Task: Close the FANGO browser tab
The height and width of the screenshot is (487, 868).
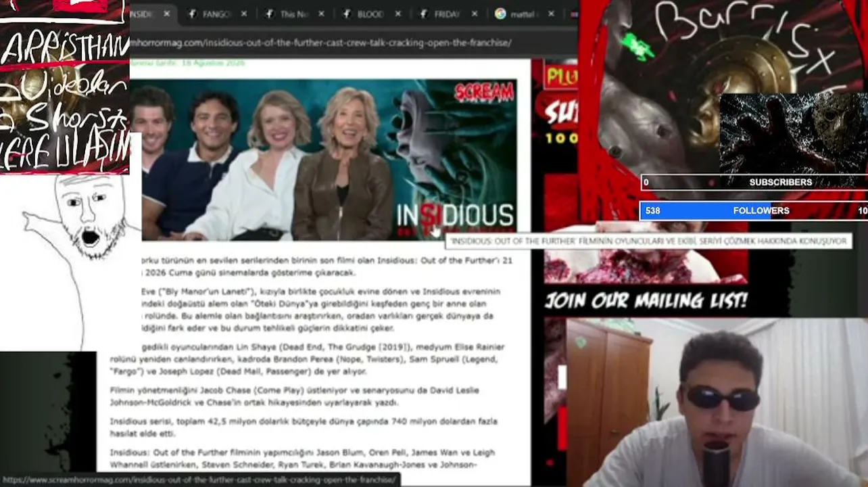Action: pyautogui.click(x=243, y=14)
